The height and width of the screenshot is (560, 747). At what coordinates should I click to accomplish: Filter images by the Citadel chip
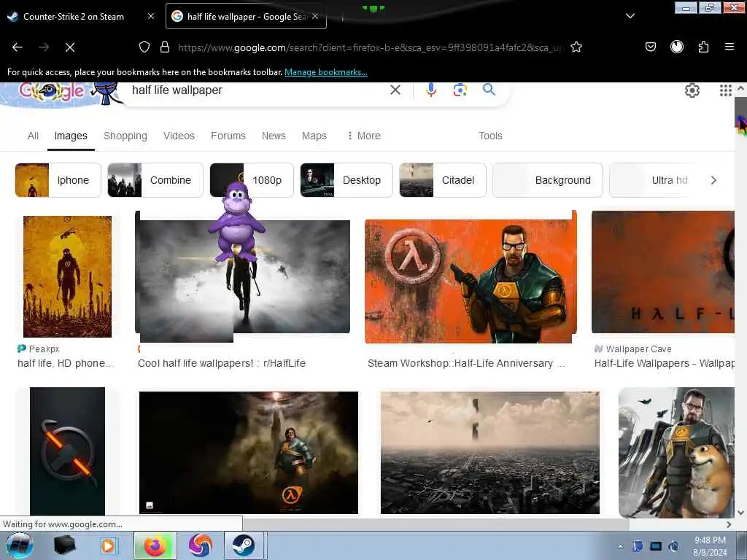pos(443,180)
